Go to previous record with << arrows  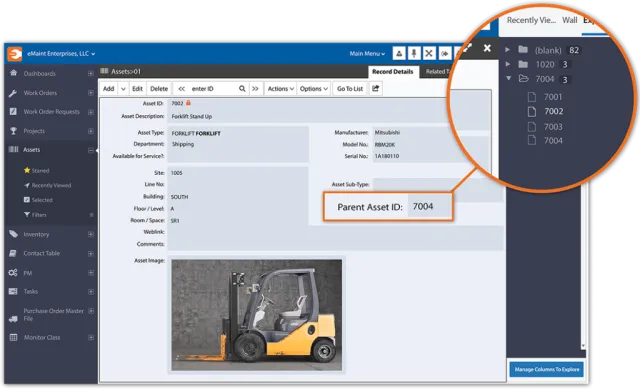(182, 89)
